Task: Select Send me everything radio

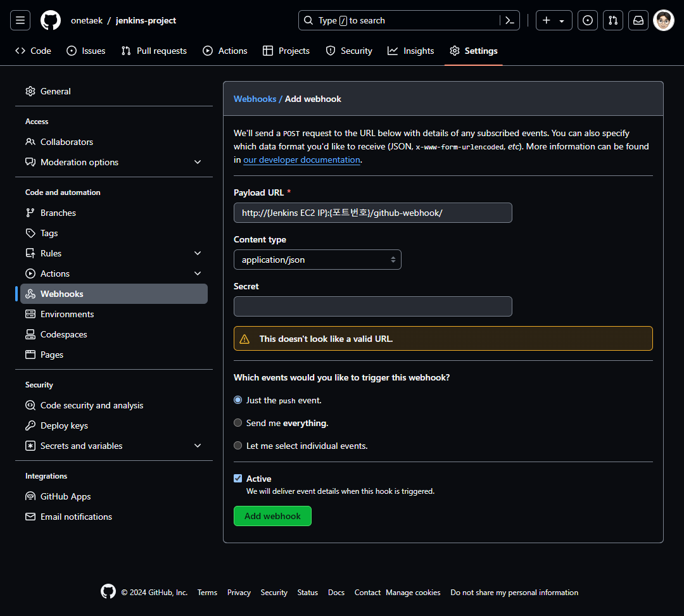Action: (237, 423)
